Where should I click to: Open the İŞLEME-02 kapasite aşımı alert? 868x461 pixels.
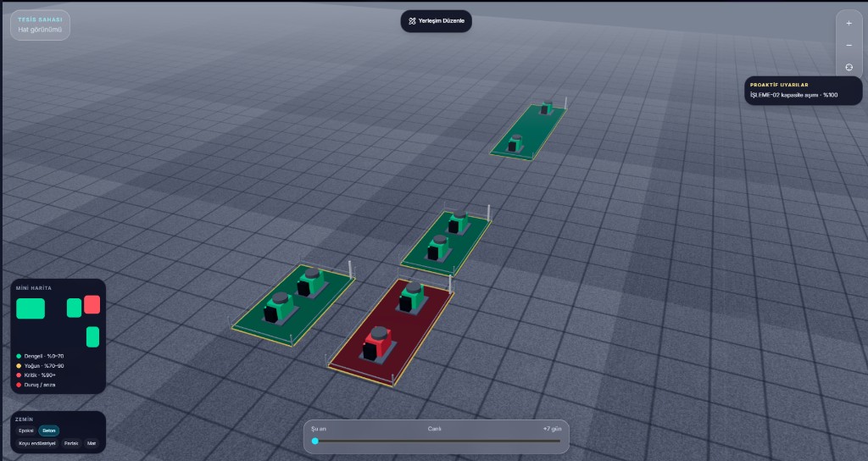[793, 95]
